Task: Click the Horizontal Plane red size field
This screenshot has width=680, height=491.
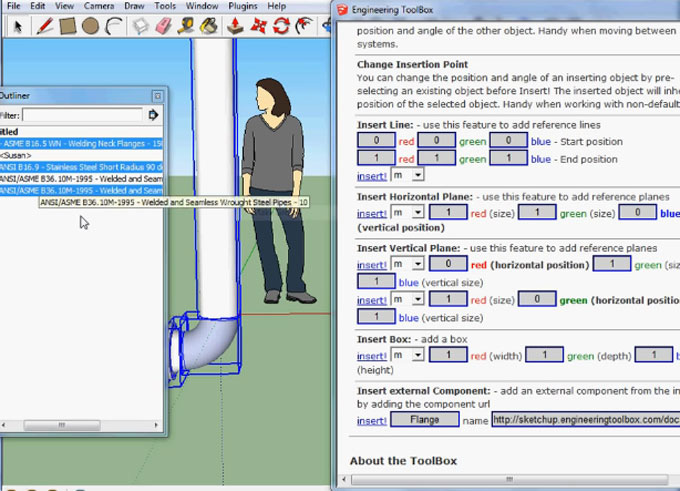Action: (448, 212)
